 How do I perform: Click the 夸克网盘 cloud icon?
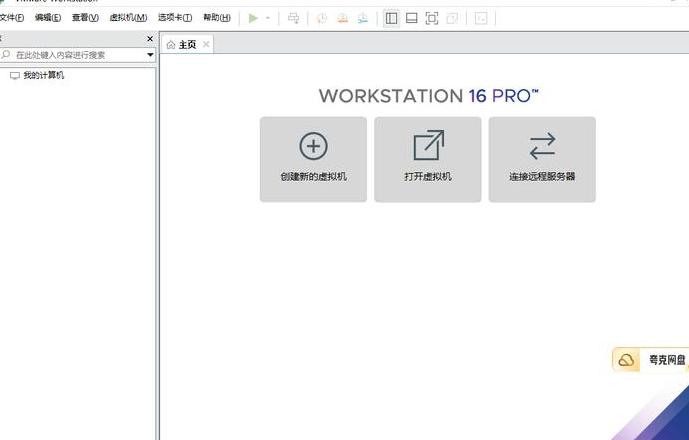[x=626, y=360]
